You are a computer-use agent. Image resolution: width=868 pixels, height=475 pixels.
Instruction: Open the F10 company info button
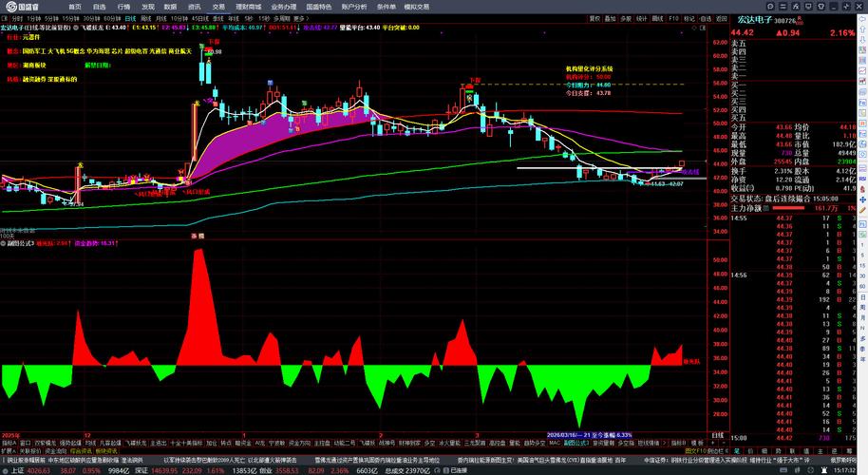coord(673,19)
